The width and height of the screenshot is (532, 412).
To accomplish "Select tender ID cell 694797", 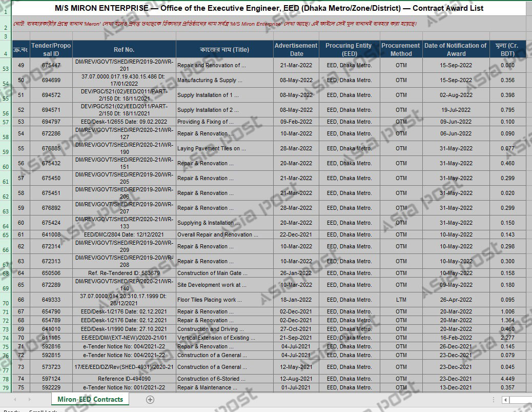I will [x=51, y=122].
